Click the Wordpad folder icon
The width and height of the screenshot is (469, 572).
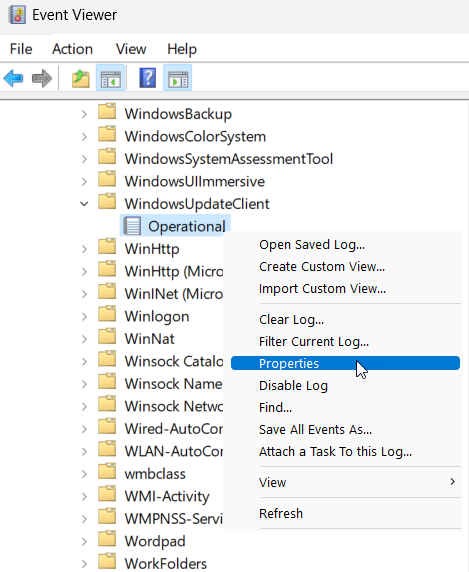(x=107, y=539)
